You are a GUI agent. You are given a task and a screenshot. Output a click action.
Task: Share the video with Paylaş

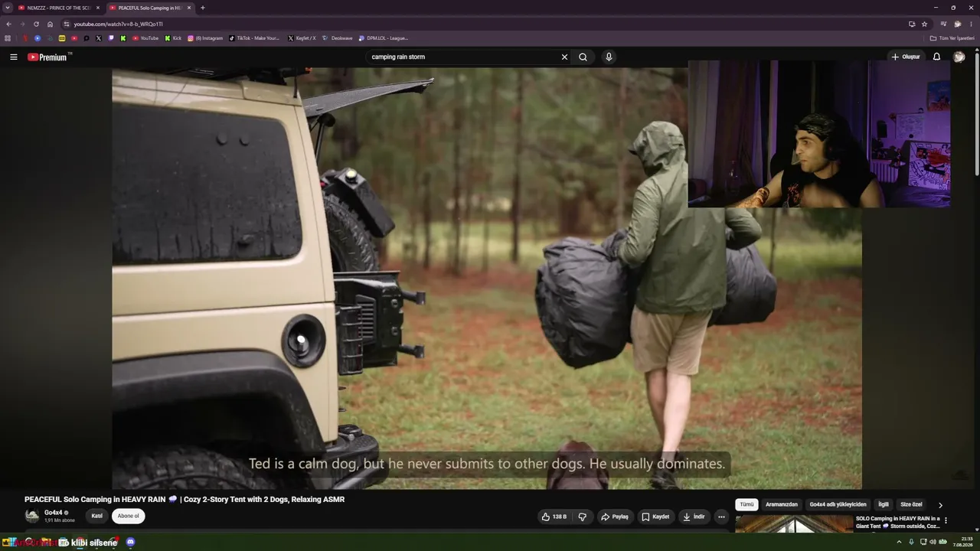614,517
